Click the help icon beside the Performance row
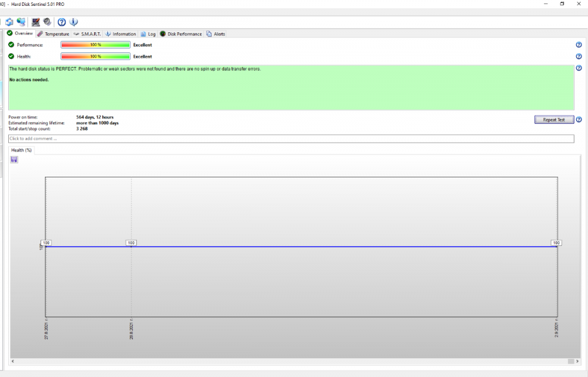 coord(579,45)
